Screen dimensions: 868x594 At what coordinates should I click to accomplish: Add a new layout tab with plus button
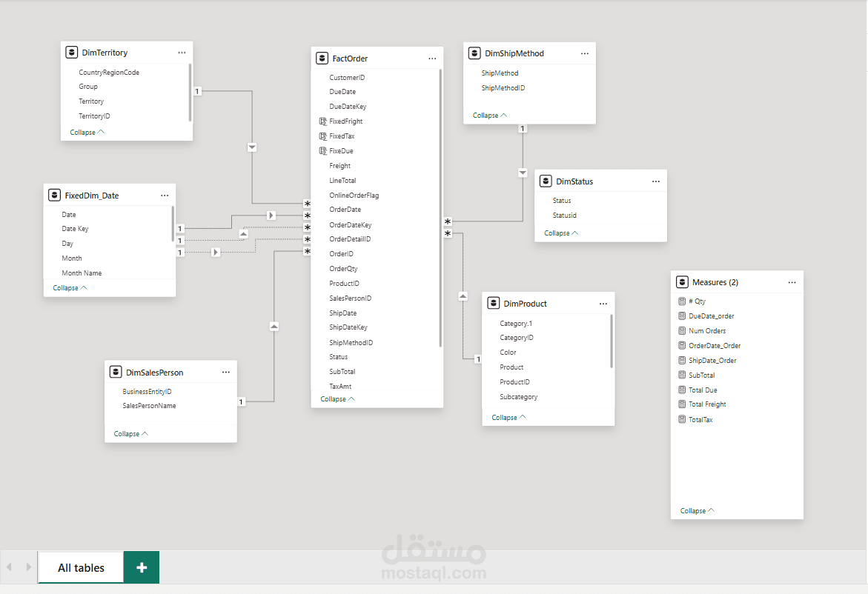(142, 567)
